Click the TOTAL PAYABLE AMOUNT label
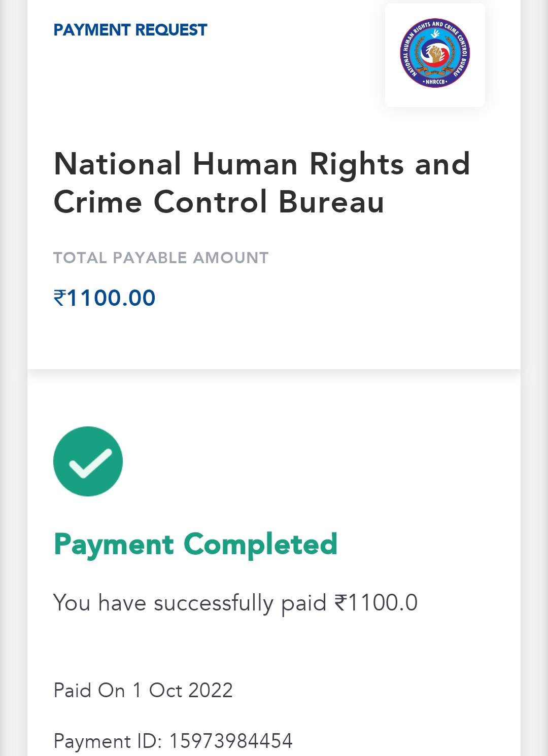548x756 pixels. click(x=161, y=258)
